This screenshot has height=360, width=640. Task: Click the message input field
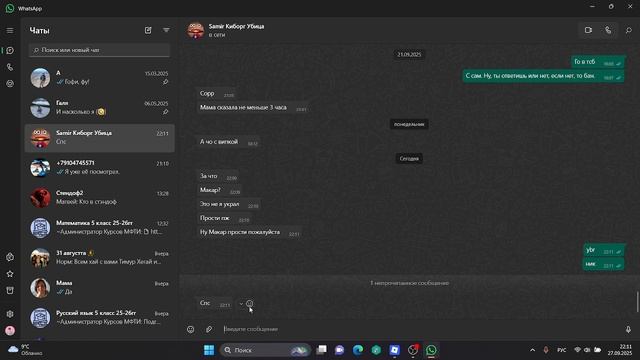tap(420, 329)
